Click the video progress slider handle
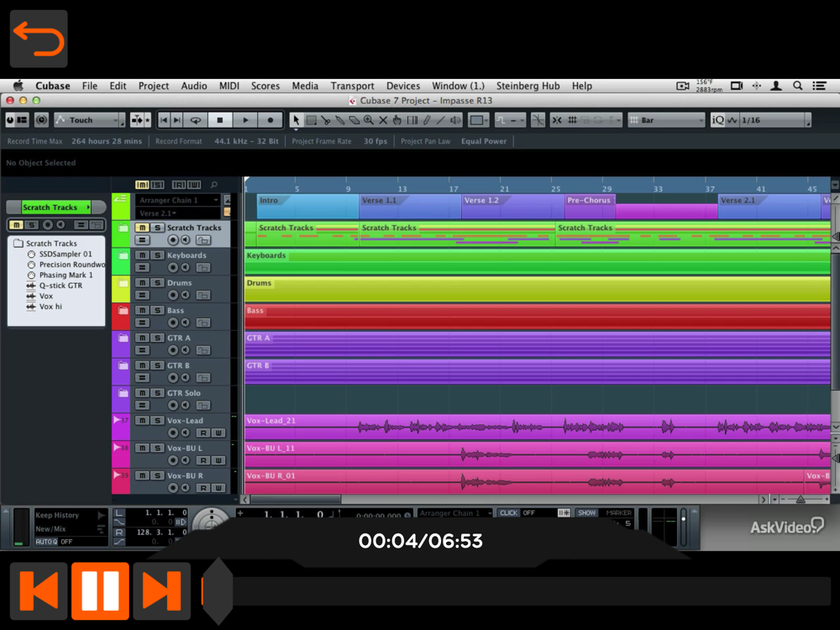Screen dimensions: 840x630 [x=218, y=591]
